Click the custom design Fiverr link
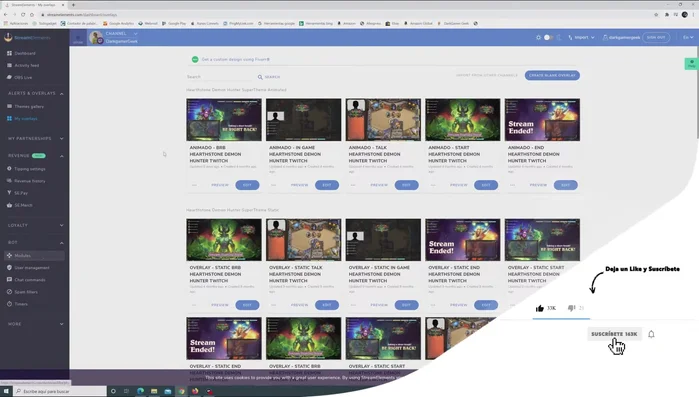 [x=235, y=59]
